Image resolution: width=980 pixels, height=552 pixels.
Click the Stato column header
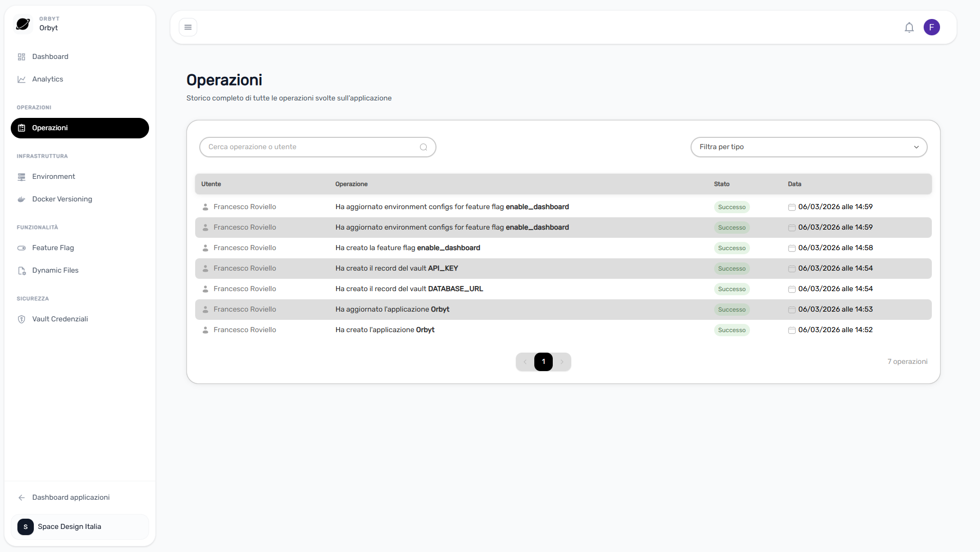(722, 184)
